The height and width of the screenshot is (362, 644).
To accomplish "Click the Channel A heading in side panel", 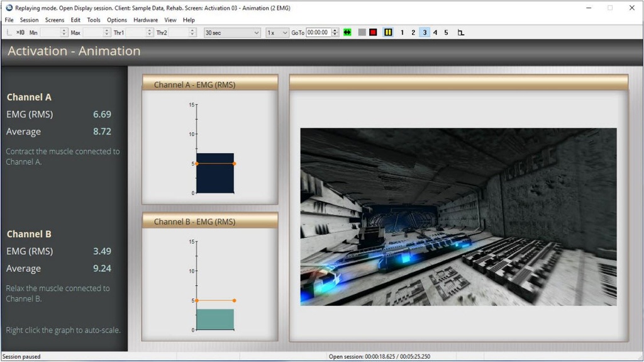I will [x=29, y=98].
